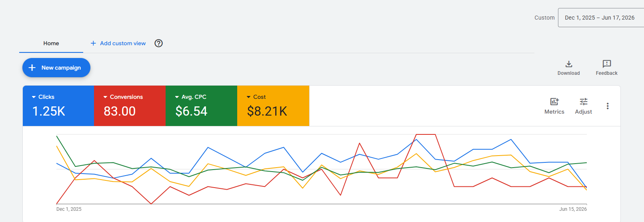Expand the Cost metric dropdown
This screenshot has height=222, width=644.
tap(249, 97)
